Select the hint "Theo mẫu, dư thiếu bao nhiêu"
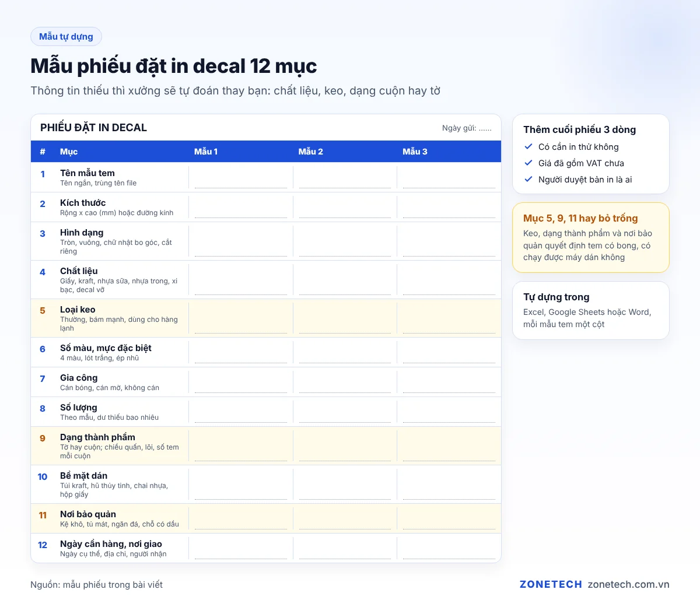This screenshot has width=700, height=614. [109, 417]
